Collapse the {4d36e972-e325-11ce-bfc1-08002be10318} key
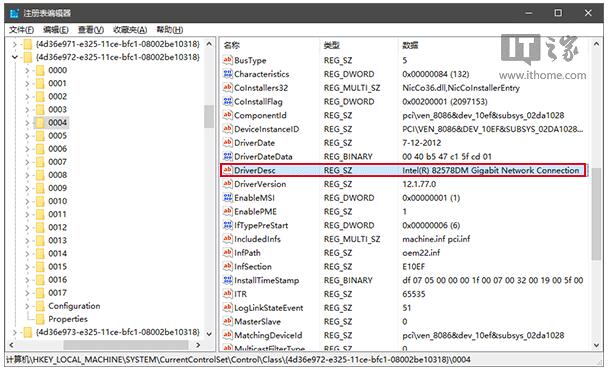 point(15,57)
